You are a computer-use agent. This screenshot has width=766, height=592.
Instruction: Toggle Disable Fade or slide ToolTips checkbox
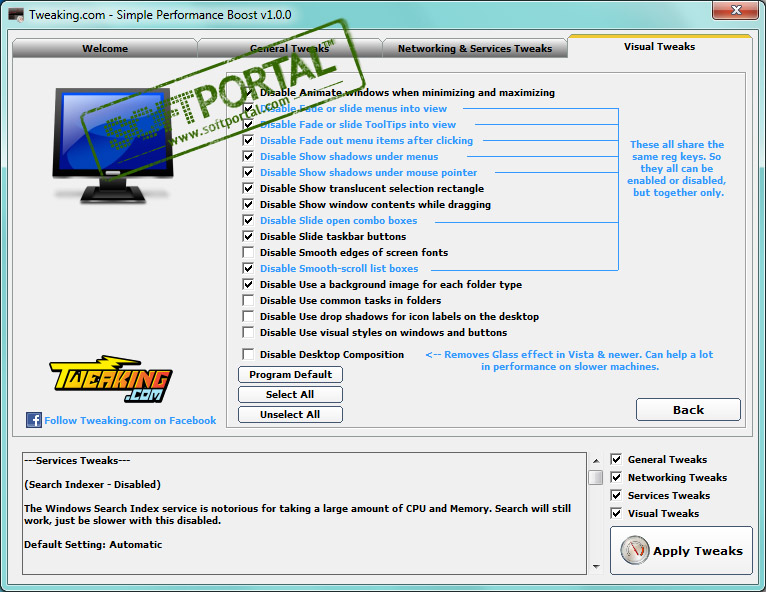point(248,125)
